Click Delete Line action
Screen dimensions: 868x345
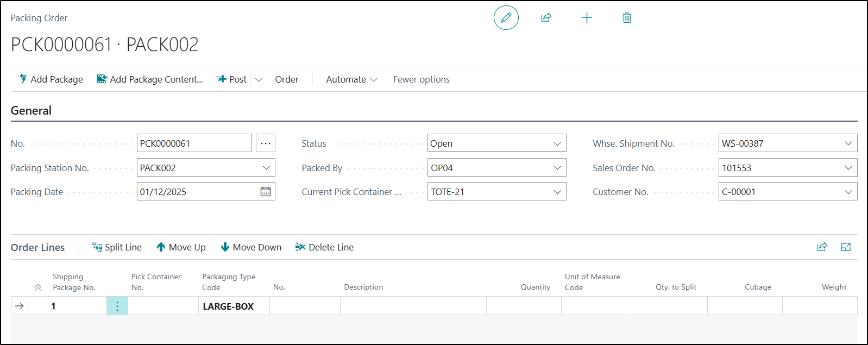click(x=324, y=247)
